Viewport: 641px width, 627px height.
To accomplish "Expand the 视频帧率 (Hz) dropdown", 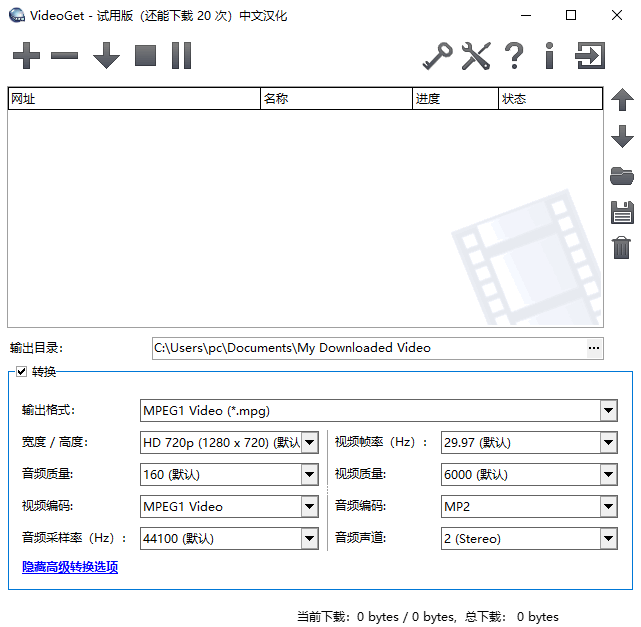I will click(x=609, y=442).
